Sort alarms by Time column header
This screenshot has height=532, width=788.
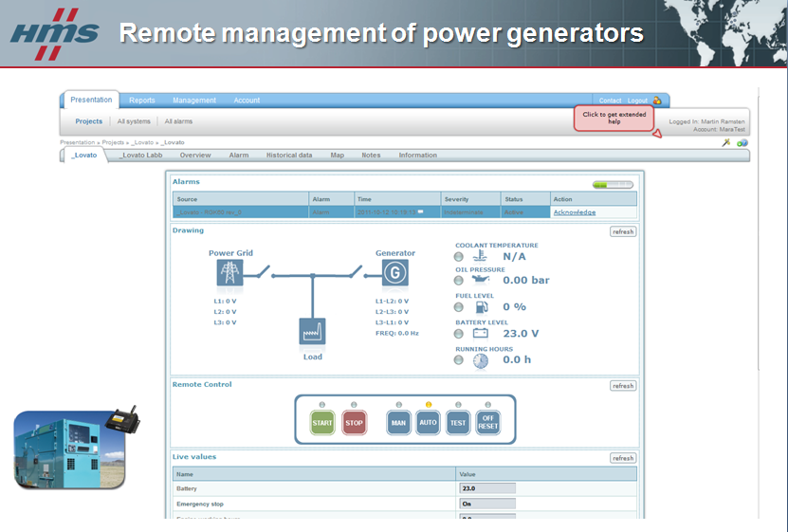coord(397,199)
